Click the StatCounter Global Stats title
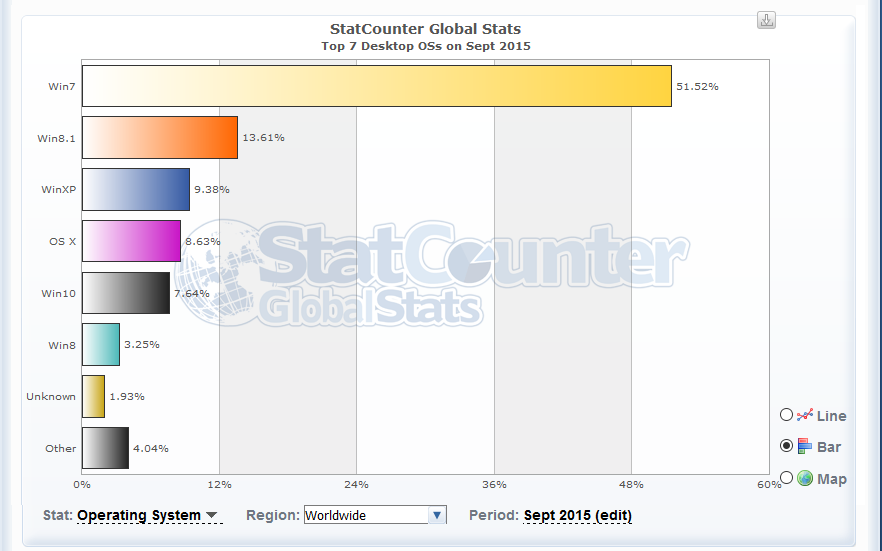 [425, 29]
